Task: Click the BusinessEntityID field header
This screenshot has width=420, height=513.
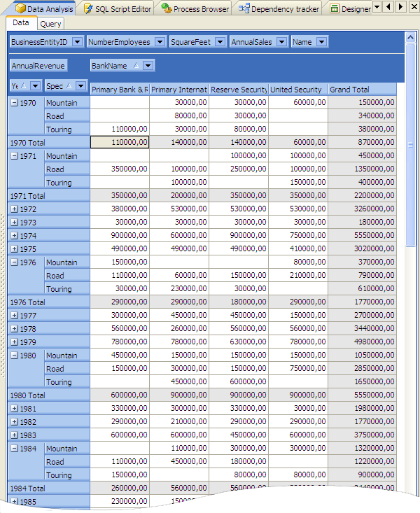Action: (47, 42)
